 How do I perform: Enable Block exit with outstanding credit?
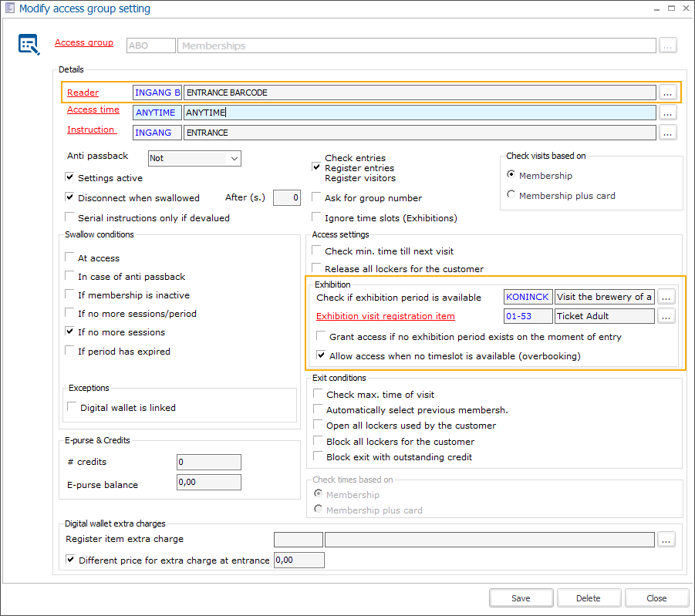click(318, 456)
